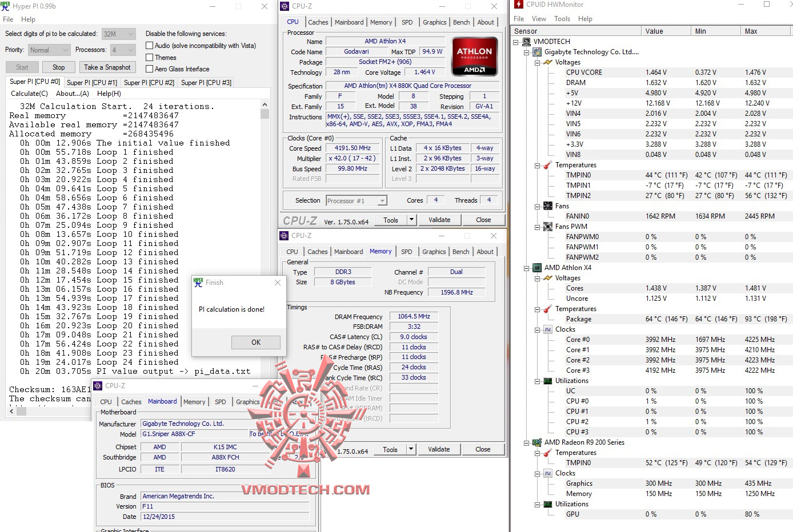Switch to the Super PI [CPU #1] tab

click(x=92, y=83)
